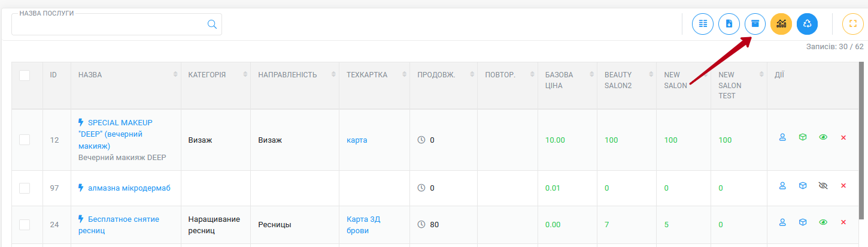Sort by the КАТЕГОРІЯ column arrows

point(245,74)
